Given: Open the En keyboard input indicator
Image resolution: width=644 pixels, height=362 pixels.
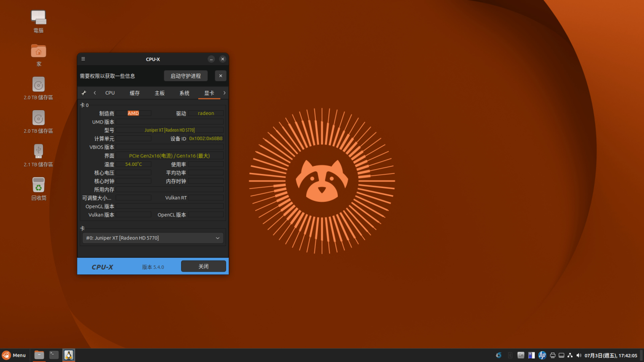Looking at the screenshot, I should click(521, 355).
